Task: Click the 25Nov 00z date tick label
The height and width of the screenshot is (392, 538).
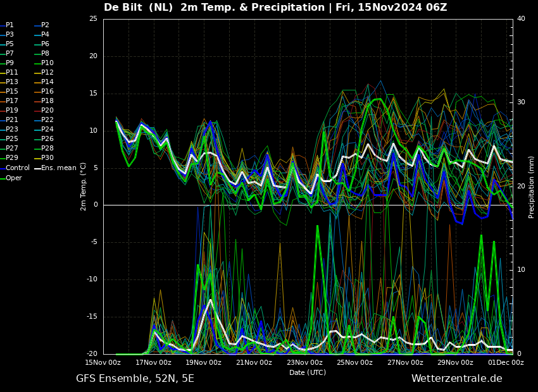Action: click(x=354, y=362)
